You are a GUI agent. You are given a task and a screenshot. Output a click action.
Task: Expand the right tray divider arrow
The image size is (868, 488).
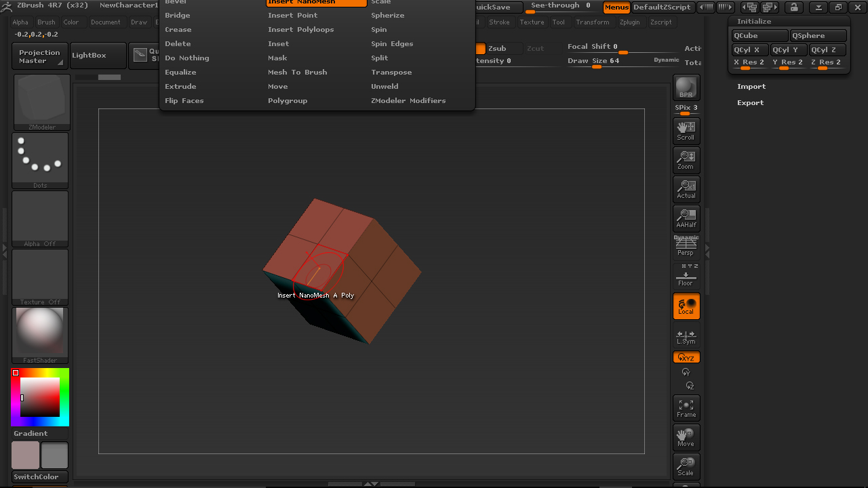(707, 249)
